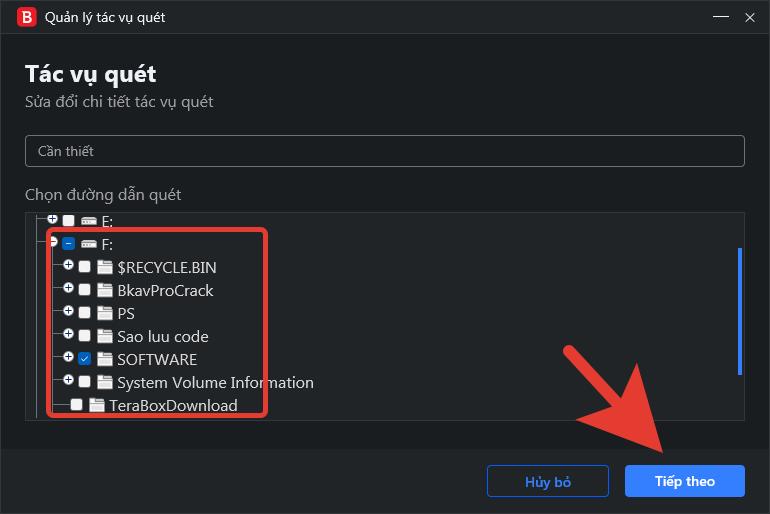Expand the System Volume Information folder
This screenshot has height=514, width=770.
68,379
